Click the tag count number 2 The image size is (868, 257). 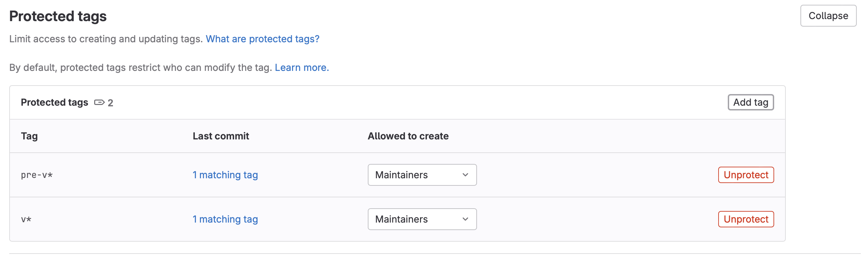point(111,103)
